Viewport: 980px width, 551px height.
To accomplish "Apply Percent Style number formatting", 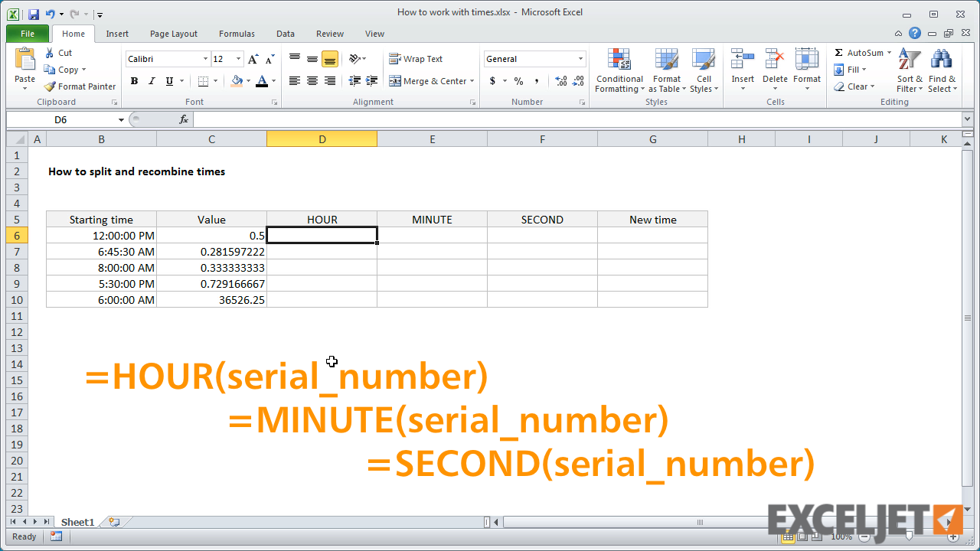I will (x=518, y=80).
